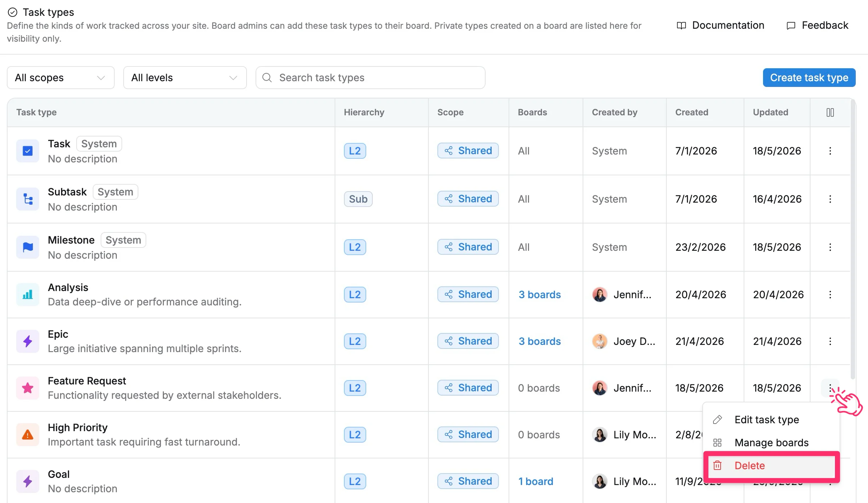Click the Create task type button

(x=809, y=78)
